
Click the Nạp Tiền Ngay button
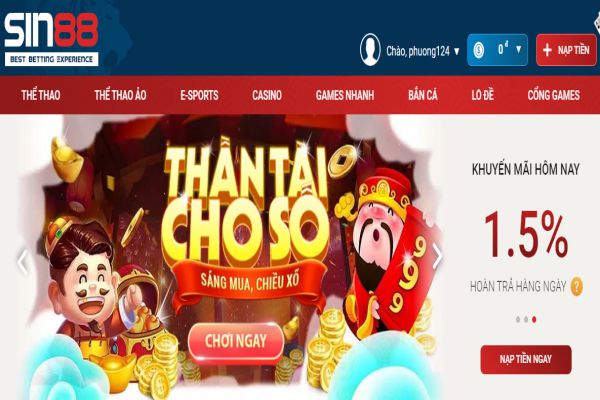pos(526,359)
